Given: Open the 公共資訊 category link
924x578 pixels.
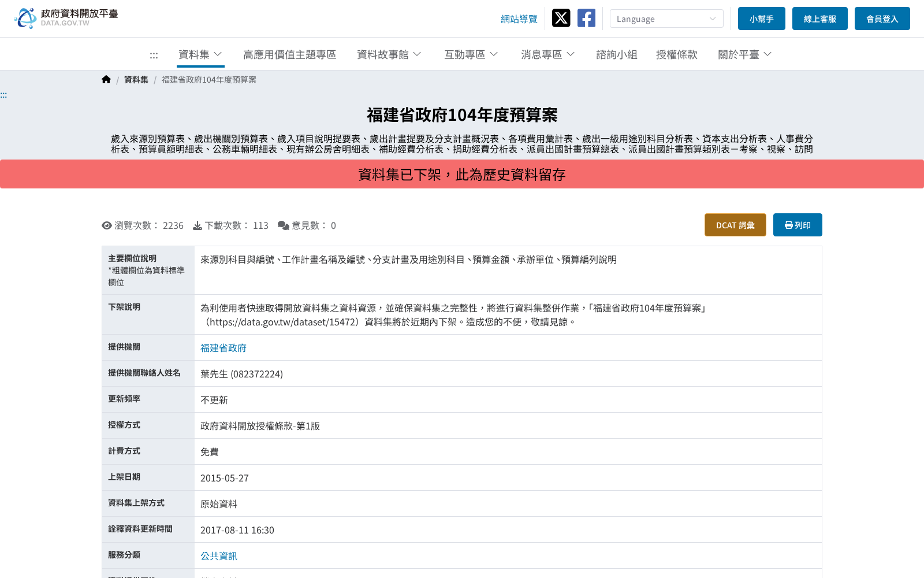Looking at the screenshot, I should coord(219,556).
